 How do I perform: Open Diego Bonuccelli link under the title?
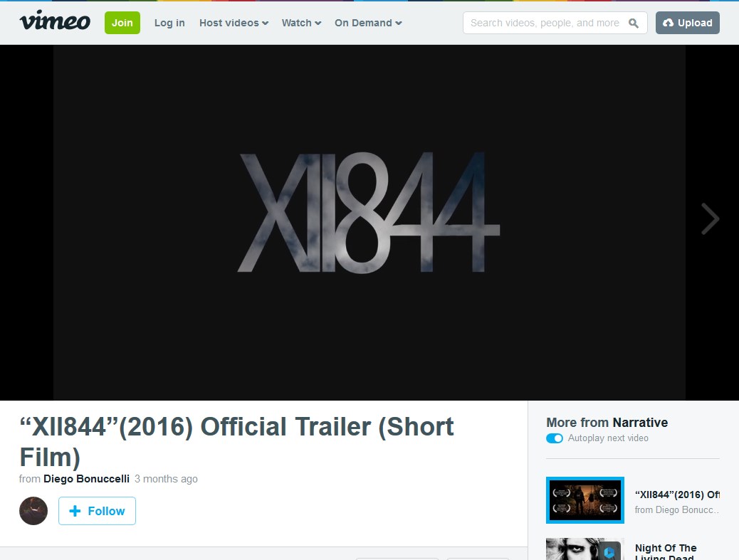(86, 479)
